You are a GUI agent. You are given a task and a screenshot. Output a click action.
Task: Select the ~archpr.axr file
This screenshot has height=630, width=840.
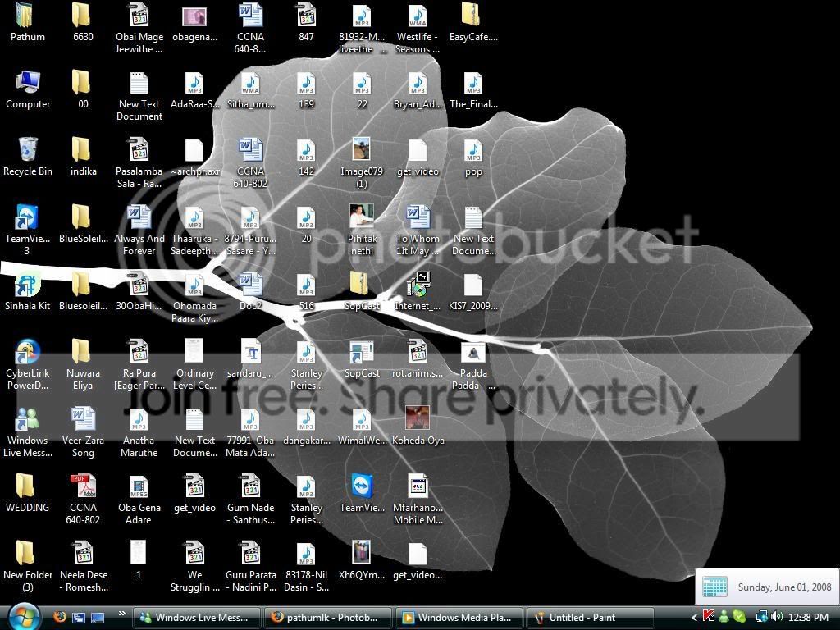194,151
